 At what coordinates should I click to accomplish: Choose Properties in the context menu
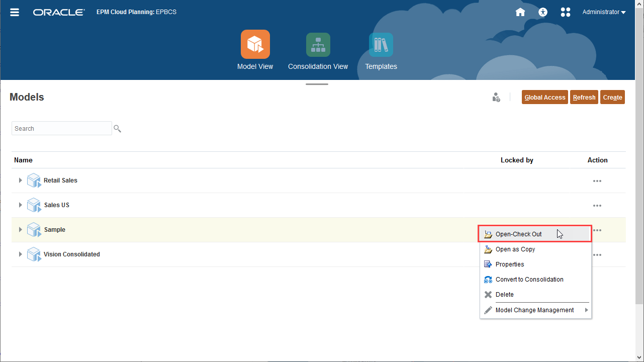(510, 264)
